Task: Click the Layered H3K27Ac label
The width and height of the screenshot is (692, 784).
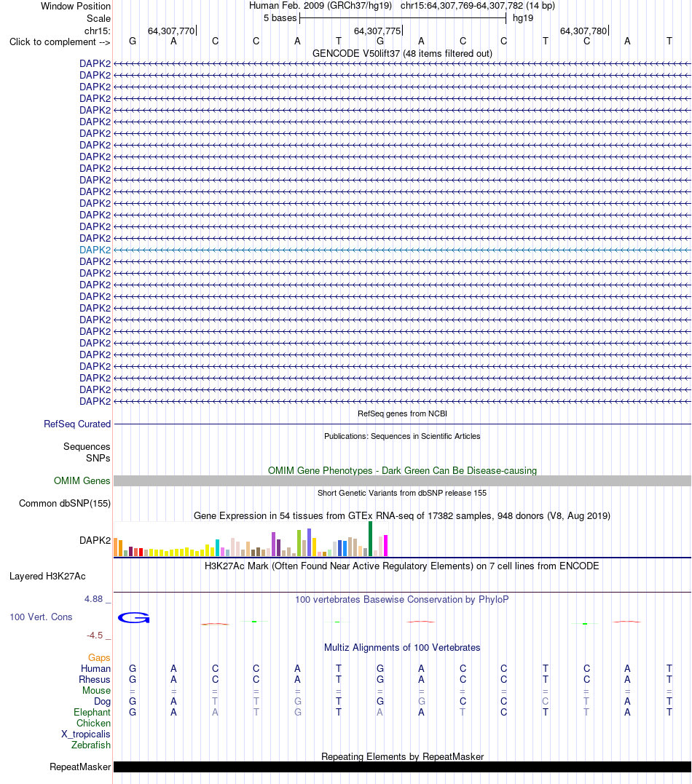Action: click(47, 576)
